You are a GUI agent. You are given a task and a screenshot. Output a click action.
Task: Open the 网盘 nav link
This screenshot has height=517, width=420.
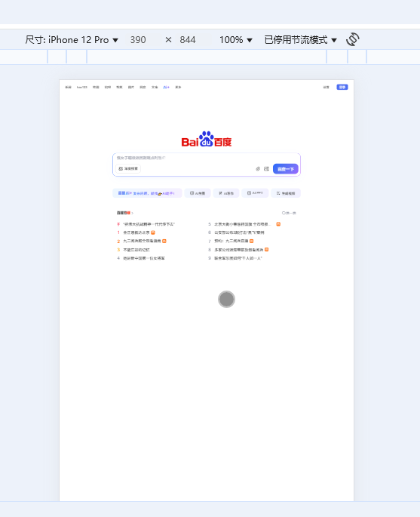pos(143,88)
